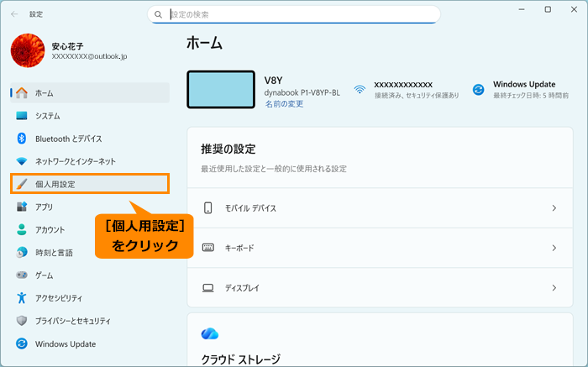Open the キーボード recommended setting
Screen dimensions: 588x367
pos(380,248)
